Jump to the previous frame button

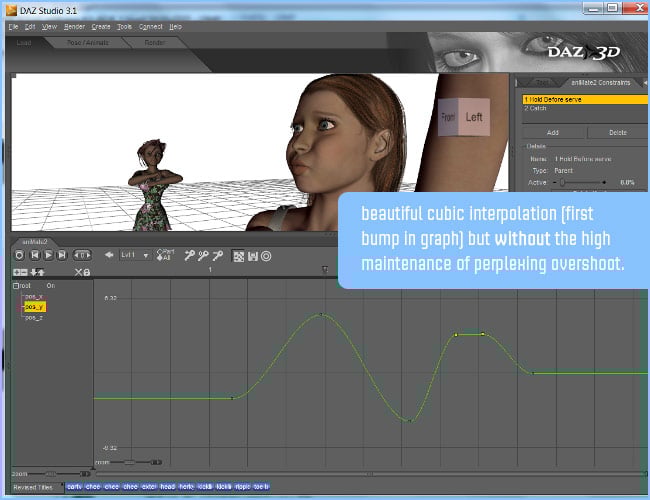35,255
